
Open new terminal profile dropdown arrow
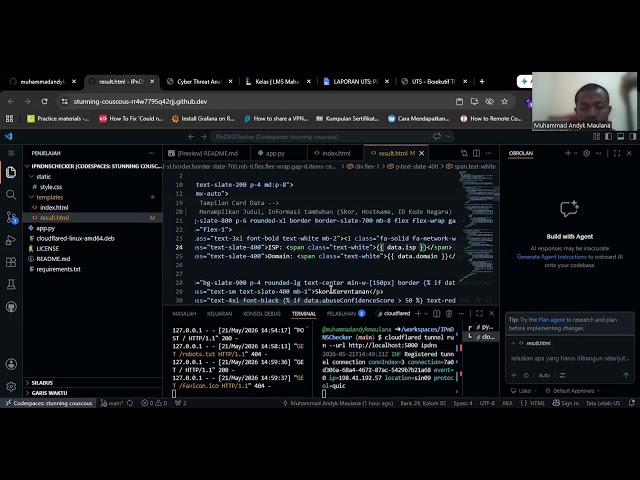pos(426,313)
